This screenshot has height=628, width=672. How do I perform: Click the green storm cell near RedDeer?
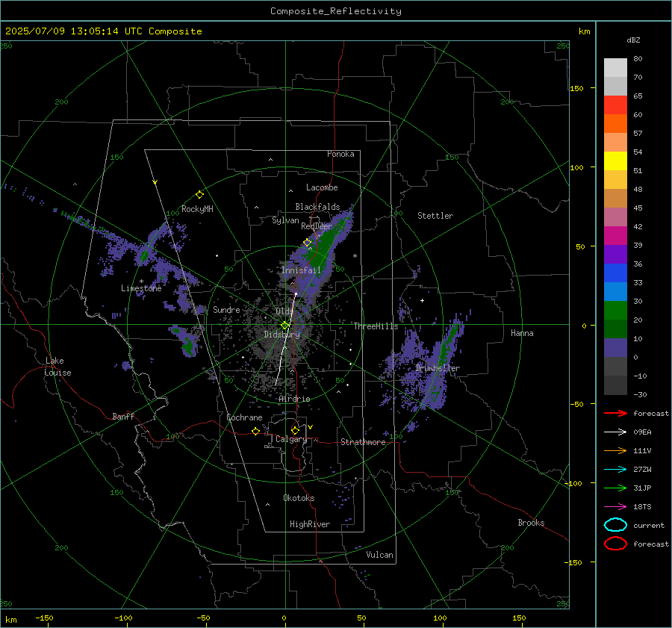(323, 249)
